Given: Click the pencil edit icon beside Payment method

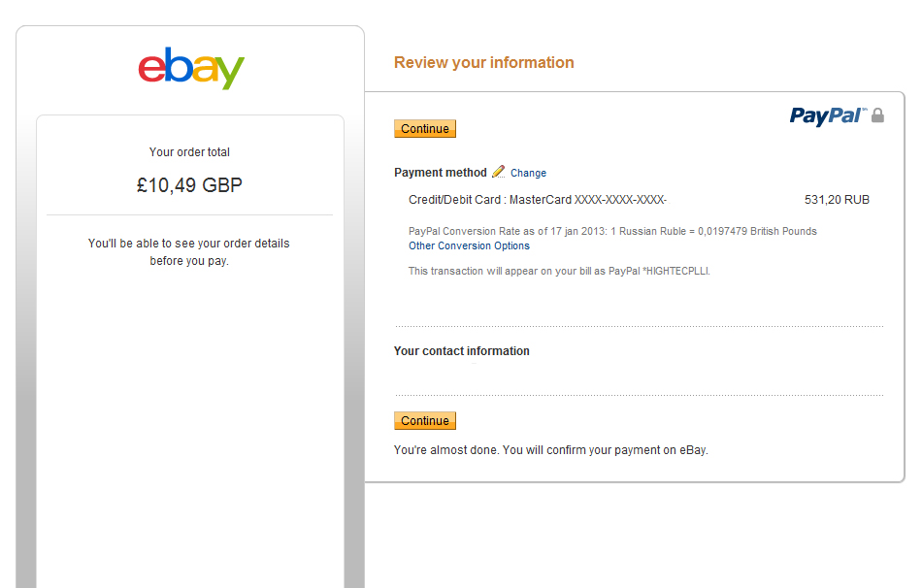Looking at the screenshot, I should click(499, 172).
